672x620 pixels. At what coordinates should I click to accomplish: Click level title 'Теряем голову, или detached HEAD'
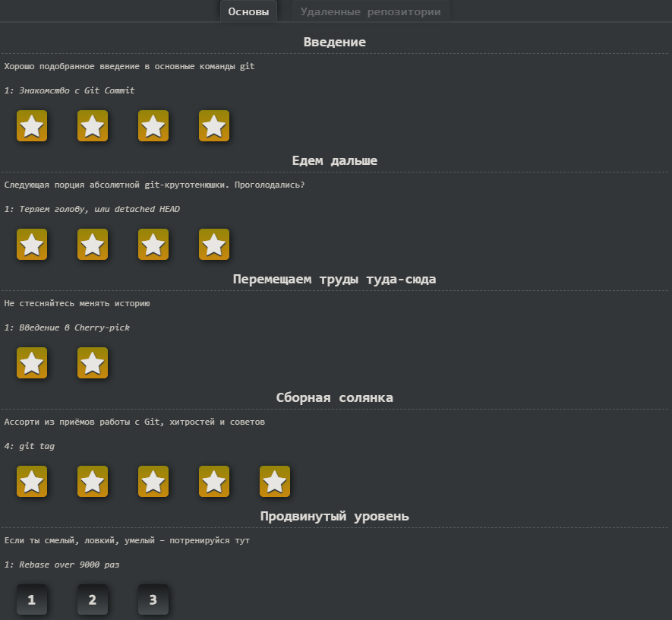click(99, 209)
